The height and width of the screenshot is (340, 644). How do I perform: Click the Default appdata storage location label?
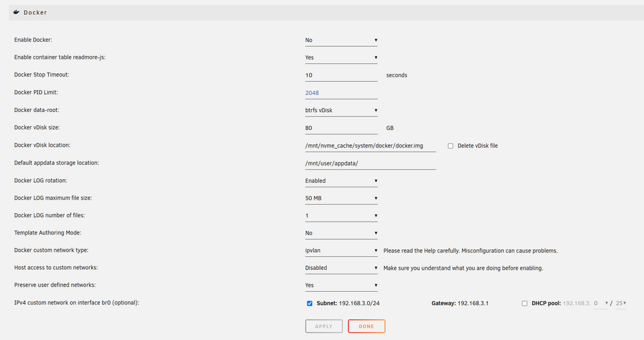tap(56, 163)
